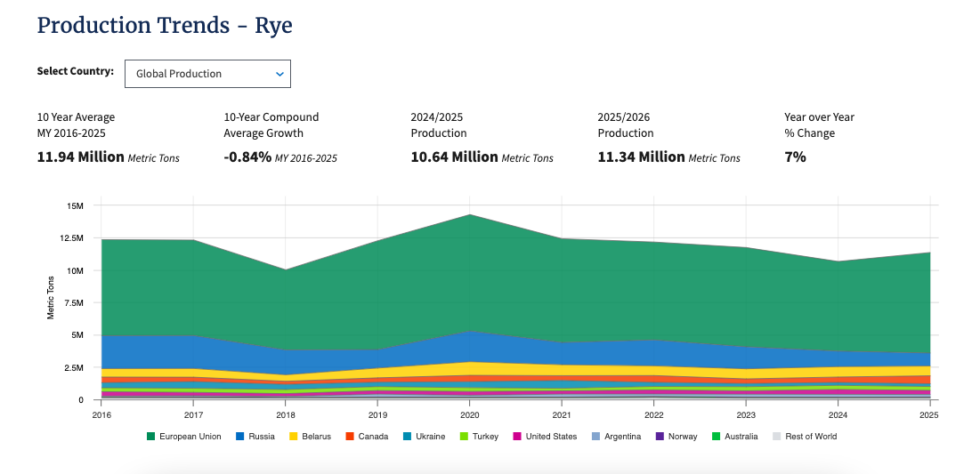This screenshot has width=980, height=474.
Task: Click the Rest of World legend label
Action: [811, 437]
